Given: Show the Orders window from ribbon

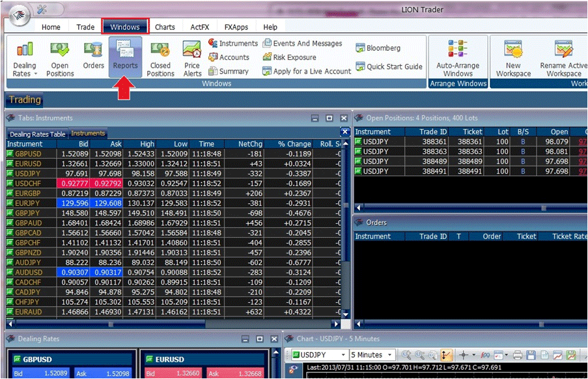Looking at the screenshot, I should (93, 55).
